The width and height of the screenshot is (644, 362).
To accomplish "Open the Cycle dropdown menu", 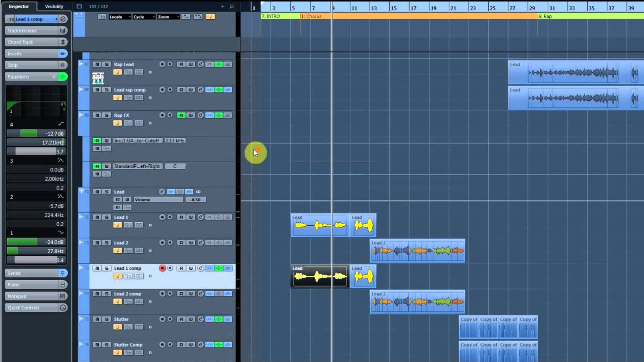I will coord(144,17).
